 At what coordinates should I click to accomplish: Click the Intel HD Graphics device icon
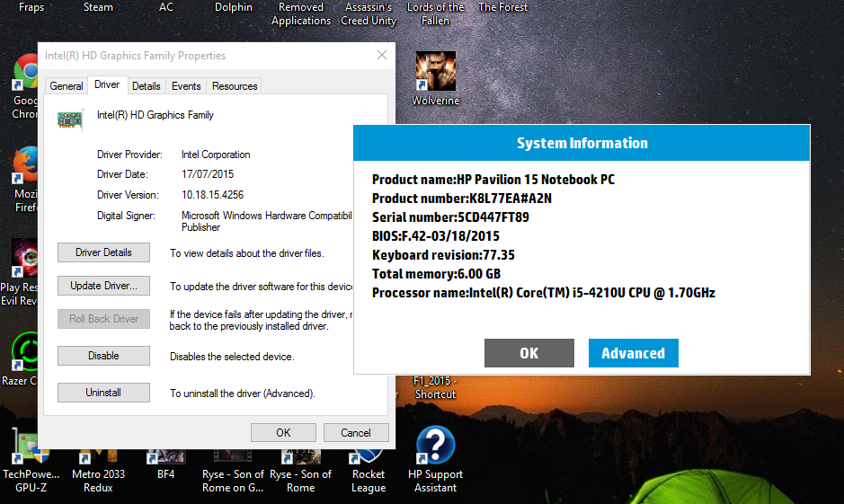[70, 119]
